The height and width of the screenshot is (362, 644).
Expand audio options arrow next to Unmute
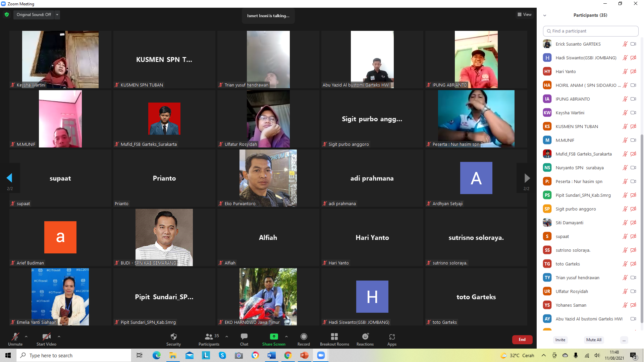point(26,336)
